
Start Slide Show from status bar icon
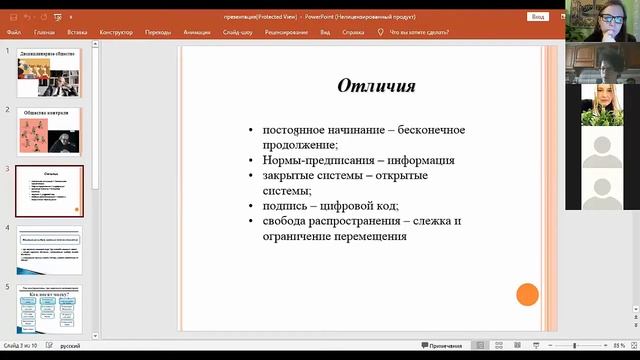coord(536,346)
